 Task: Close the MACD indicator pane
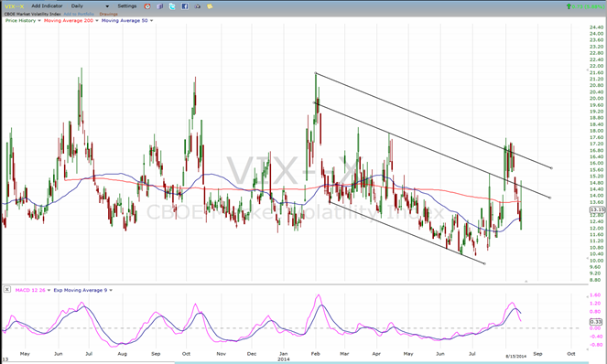pyautogui.click(x=7, y=289)
